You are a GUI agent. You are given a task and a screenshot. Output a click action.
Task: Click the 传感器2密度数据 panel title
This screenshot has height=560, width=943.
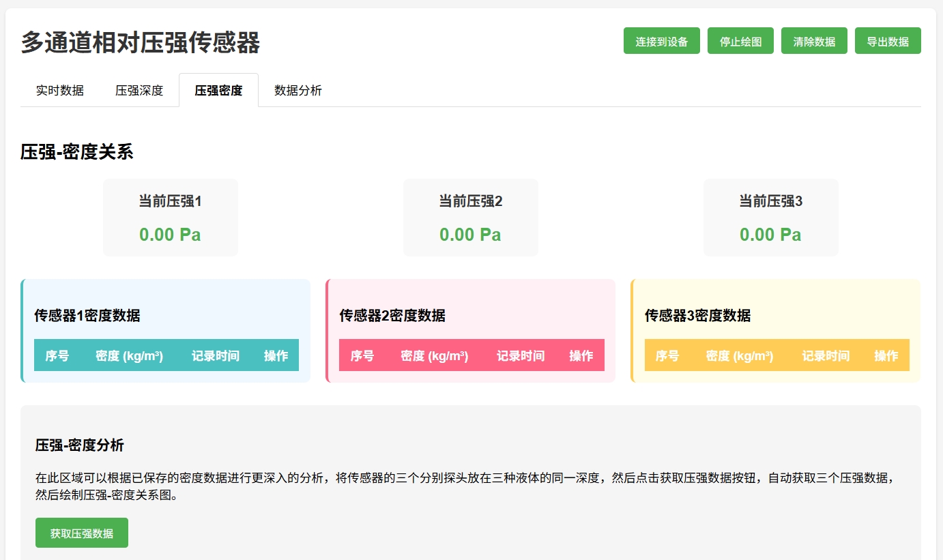392,315
